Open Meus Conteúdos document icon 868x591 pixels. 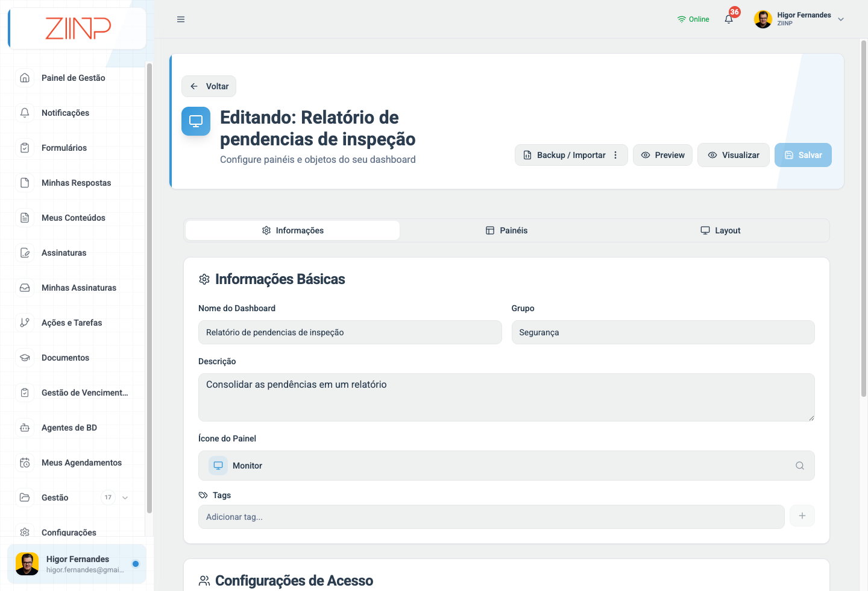point(25,218)
